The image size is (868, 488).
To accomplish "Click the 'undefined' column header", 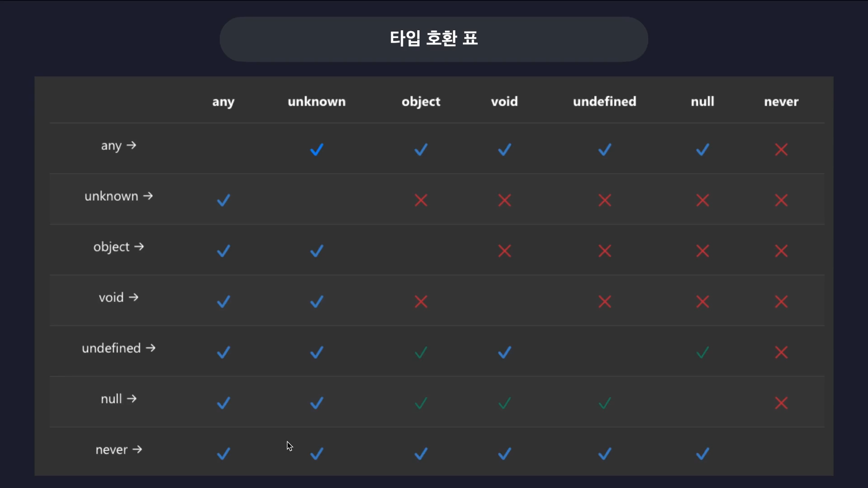I will pyautogui.click(x=604, y=101).
